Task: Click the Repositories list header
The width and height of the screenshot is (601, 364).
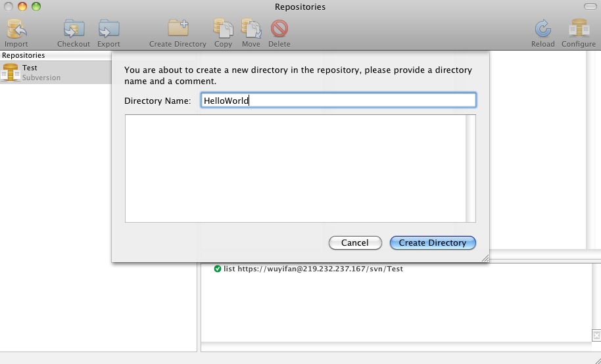Action: 56,55
